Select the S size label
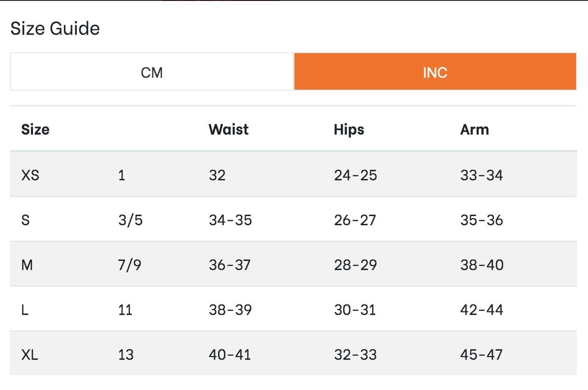Viewport: 588px width, 390px height. pos(25,220)
